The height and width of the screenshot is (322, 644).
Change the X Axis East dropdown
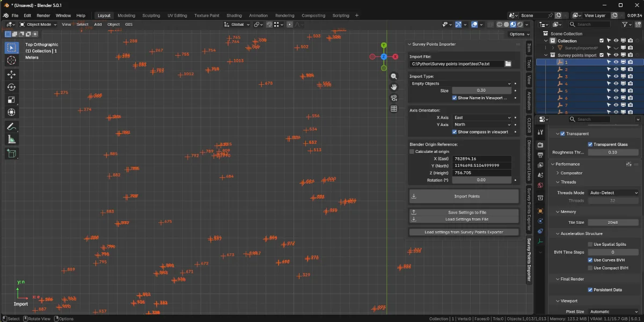(x=481, y=117)
